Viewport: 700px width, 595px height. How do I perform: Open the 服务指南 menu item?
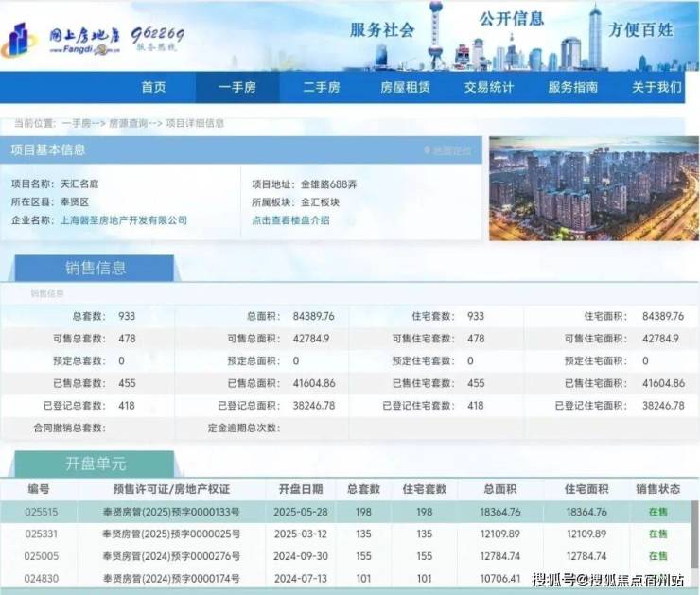click(572, 87)
